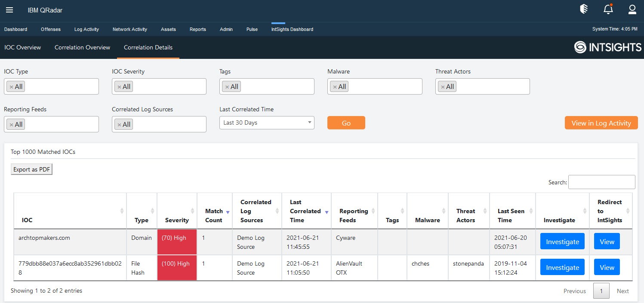View archtopmakers.com in IntSights

pyautogui.click(x=607, y=242)
